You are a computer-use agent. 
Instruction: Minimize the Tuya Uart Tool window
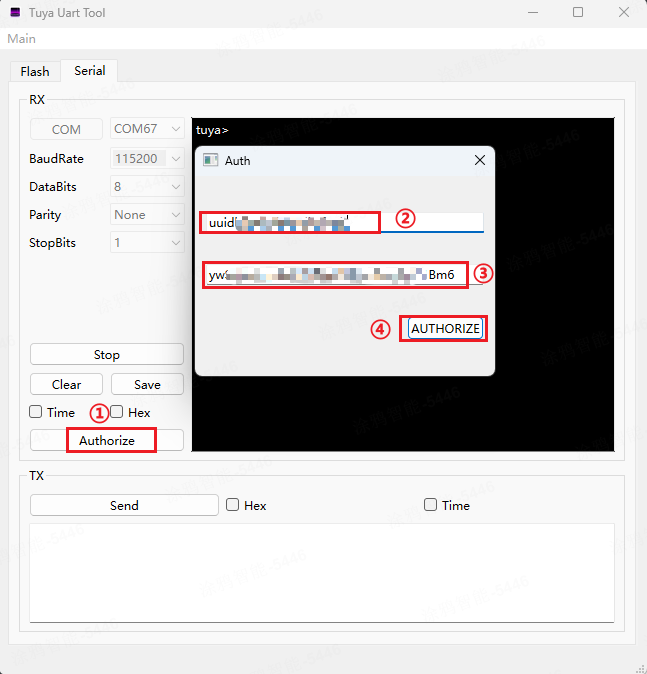pyautogui.click(x=533, y=12)
